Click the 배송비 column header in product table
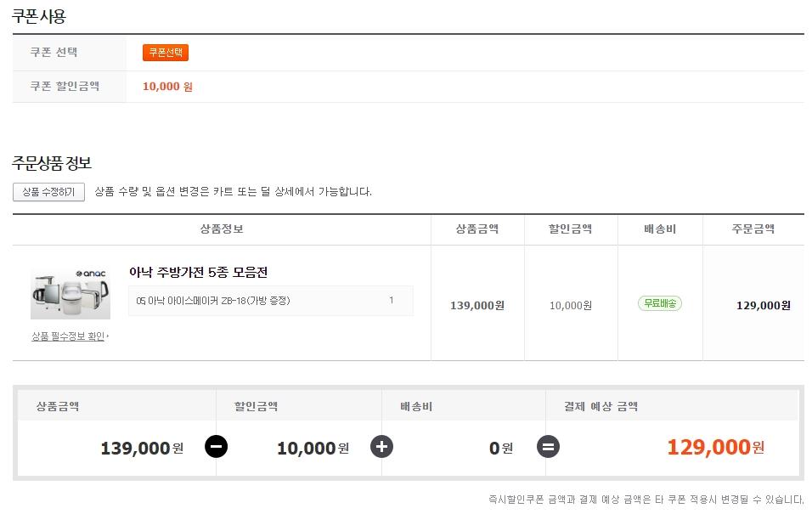This screenshot has width=812, height=514. click(x=659, y=229)
